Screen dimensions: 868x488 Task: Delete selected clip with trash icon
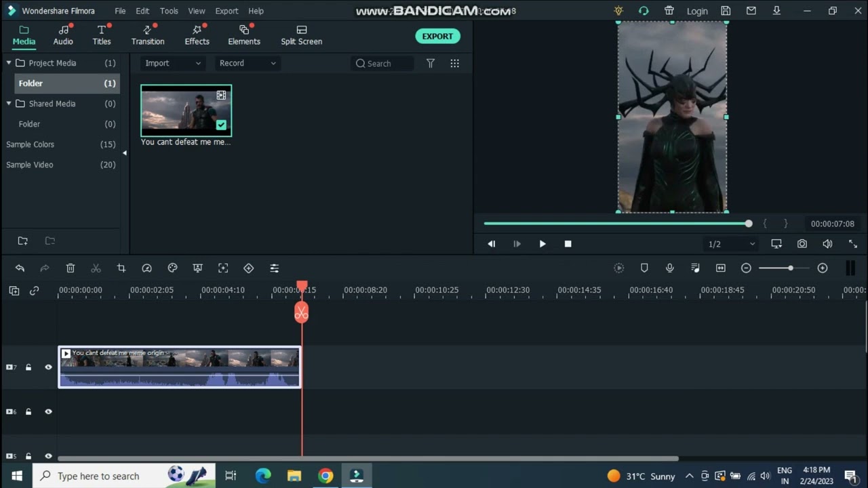pyautogui.click(x=71, y=268)
